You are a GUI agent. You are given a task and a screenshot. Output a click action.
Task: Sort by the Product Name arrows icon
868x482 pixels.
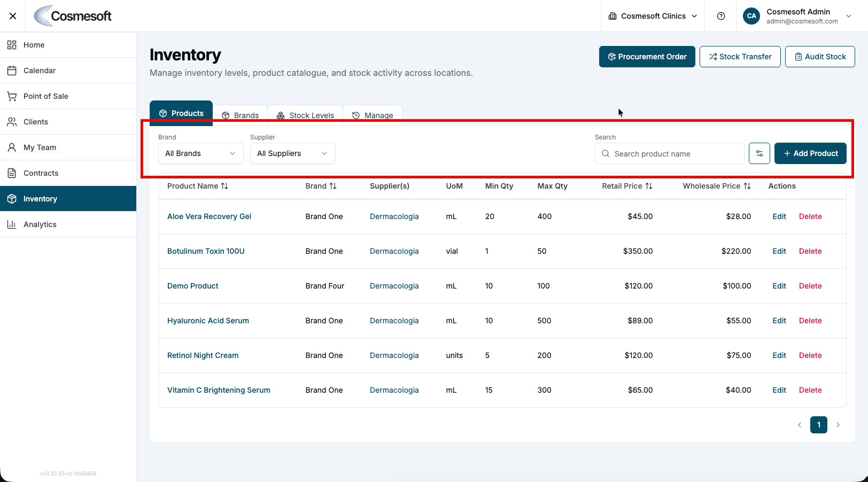click(x=224, y=186)
